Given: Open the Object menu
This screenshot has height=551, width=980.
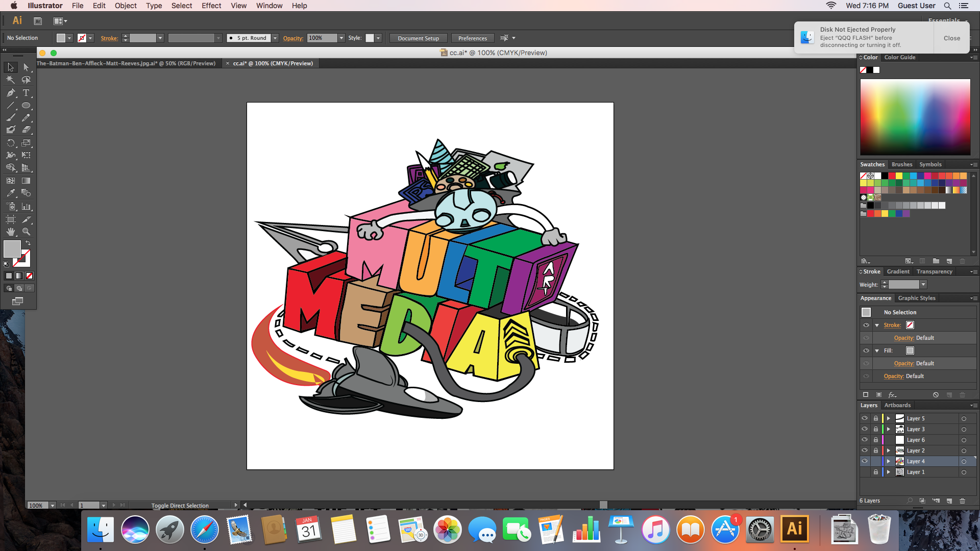Looking at the screenshot, I should [x=126, y=6].
